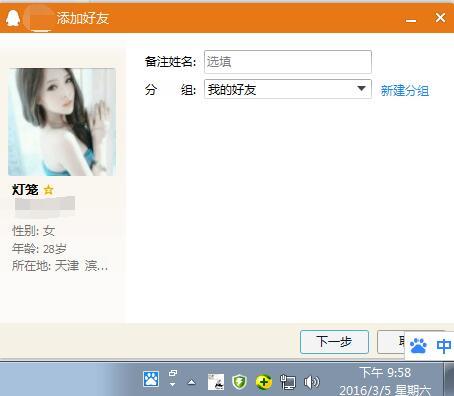Click the small window-switch icon in taskbar
This screenshot has height=396, width=454.
(173, 378)
